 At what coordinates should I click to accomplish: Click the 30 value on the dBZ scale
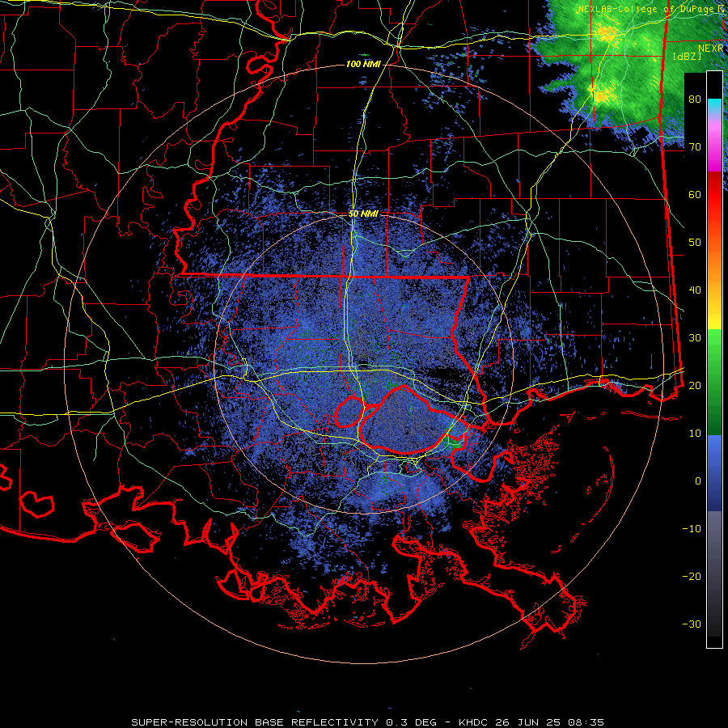[695, 338]
